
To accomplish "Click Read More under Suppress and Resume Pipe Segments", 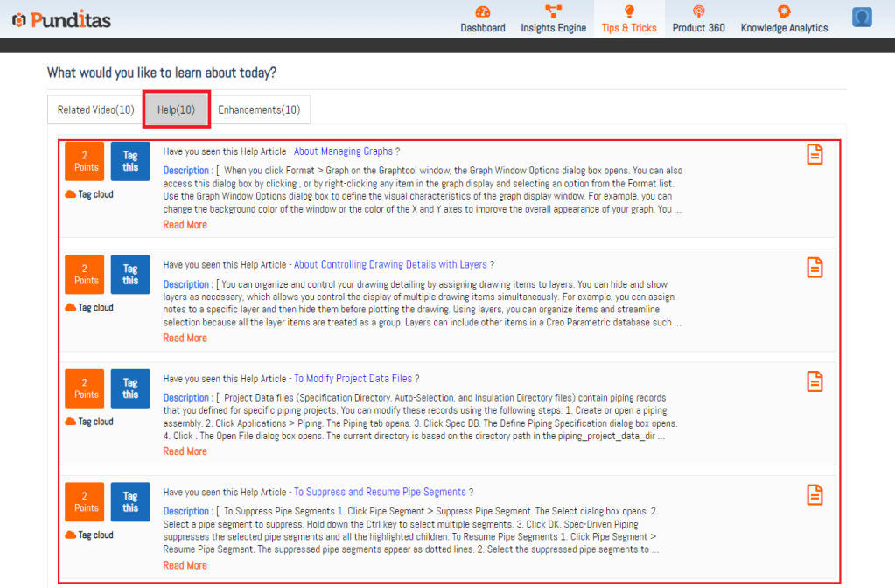I will (x=185, y=565).
